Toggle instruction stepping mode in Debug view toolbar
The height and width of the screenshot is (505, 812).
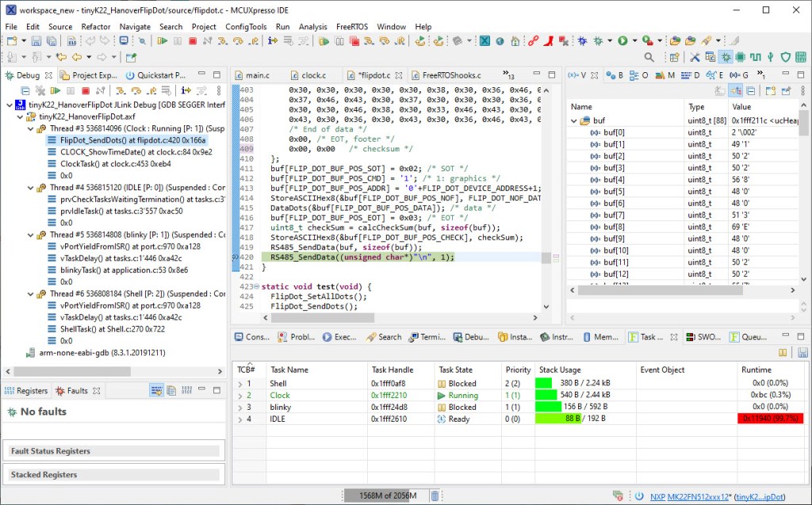(x=186, y=91)
